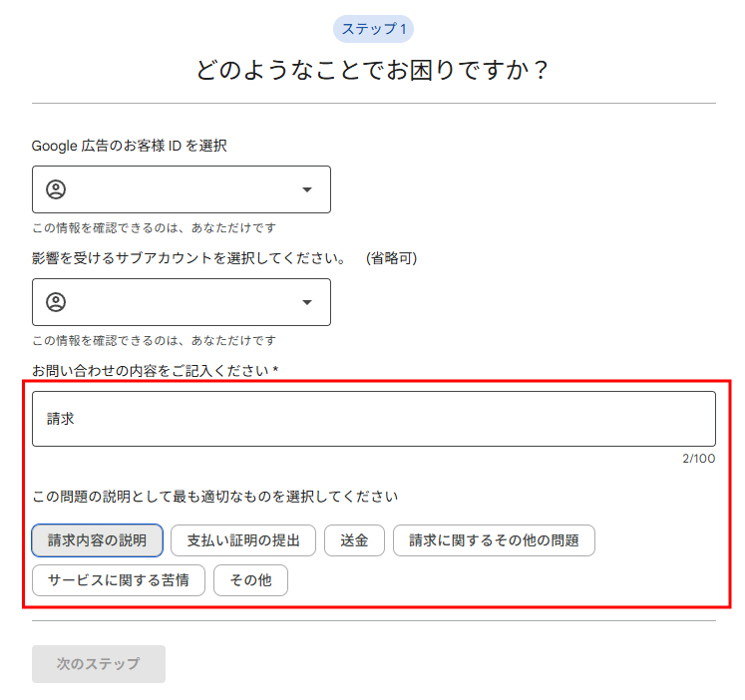Click the 影響を受けるサブアカウント label text

pos(188,258)
